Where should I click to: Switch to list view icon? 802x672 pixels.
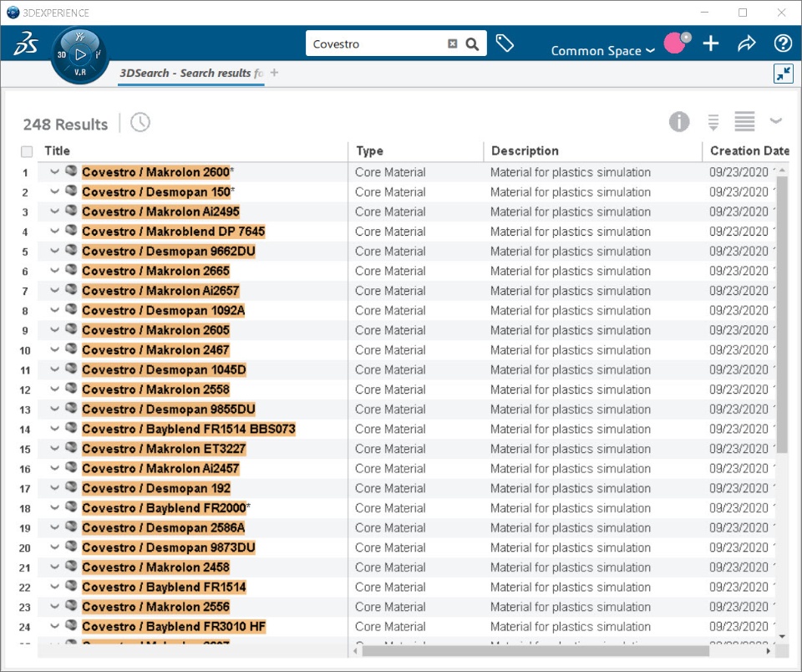point(744,122)
